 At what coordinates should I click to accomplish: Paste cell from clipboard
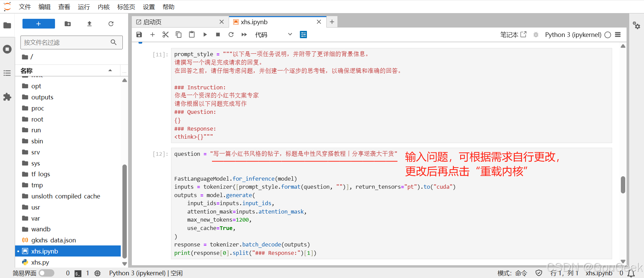192,35
